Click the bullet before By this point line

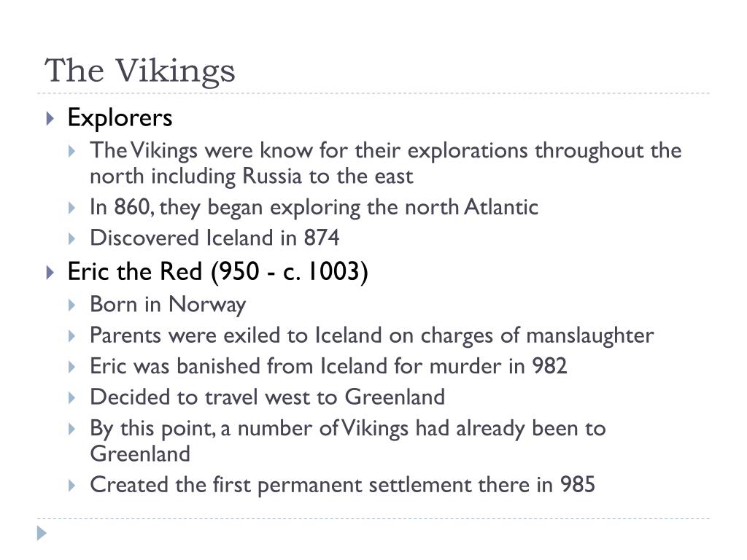pyautogui.click(x=71, y=429)
